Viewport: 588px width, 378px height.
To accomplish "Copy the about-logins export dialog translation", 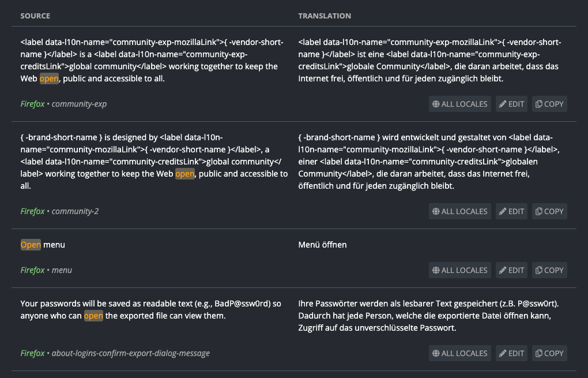I will tap(549, 353).
